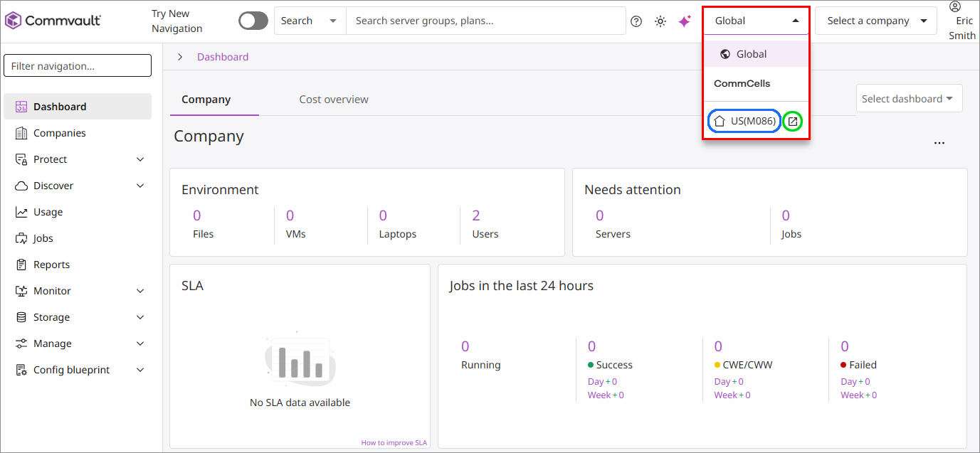This screenshot has width=980, height=453.
Task: Open Dashboard in the sidebar
Action: (x=78, y=107)
